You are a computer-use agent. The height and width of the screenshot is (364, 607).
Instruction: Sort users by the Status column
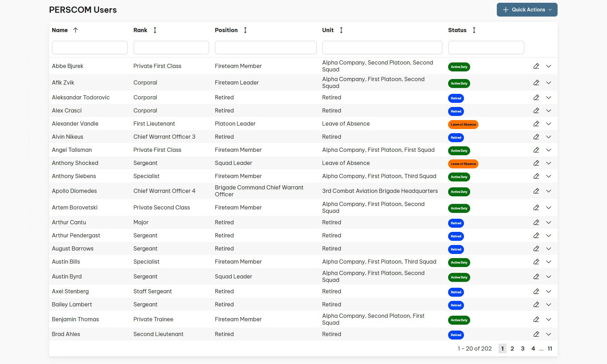pos(474,30)
